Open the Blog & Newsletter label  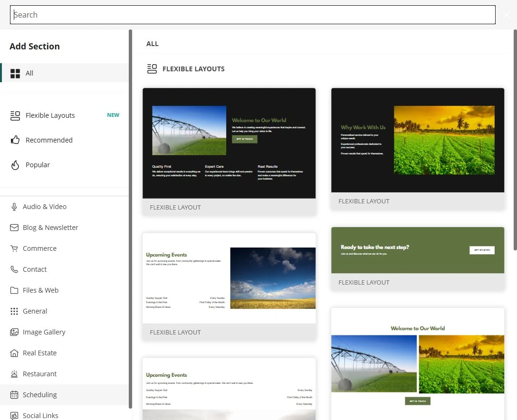point(50,228)
